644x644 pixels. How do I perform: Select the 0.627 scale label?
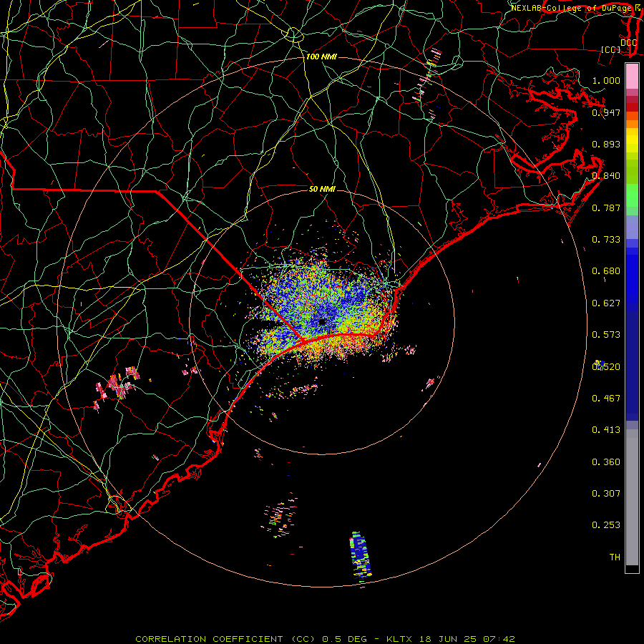[606, 303]
